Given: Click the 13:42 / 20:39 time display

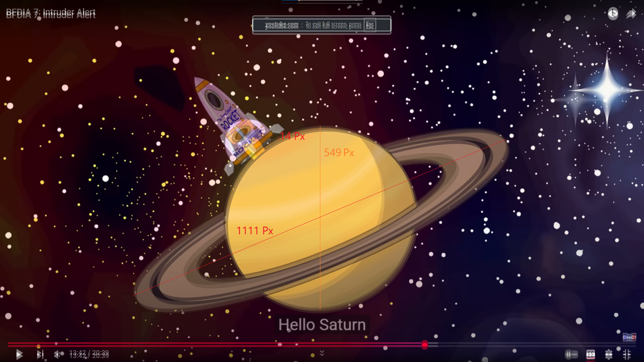Looking at the screenshot, I should [89, 354].
